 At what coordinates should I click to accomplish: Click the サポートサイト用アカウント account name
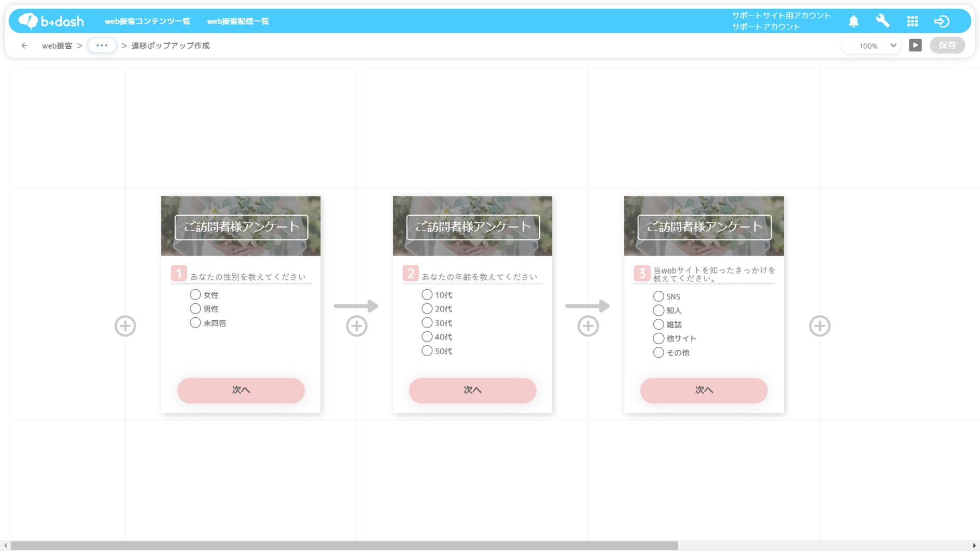(781, 16)
